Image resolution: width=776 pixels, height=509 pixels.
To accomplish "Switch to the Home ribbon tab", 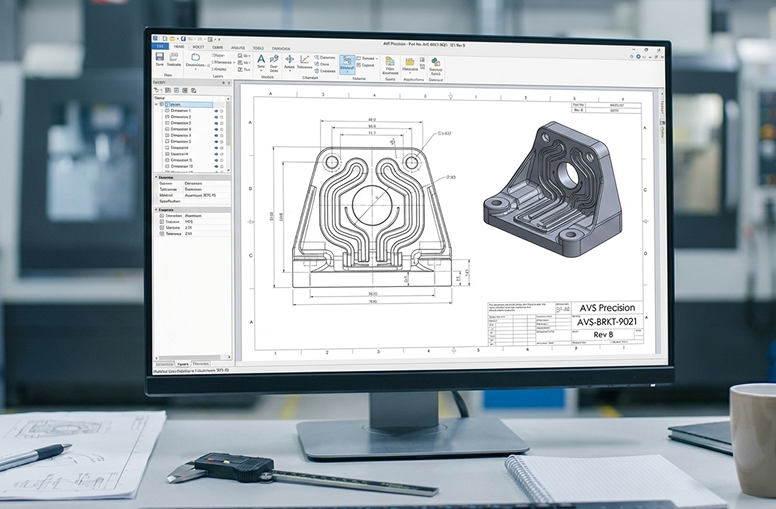I will click(178, 46).
